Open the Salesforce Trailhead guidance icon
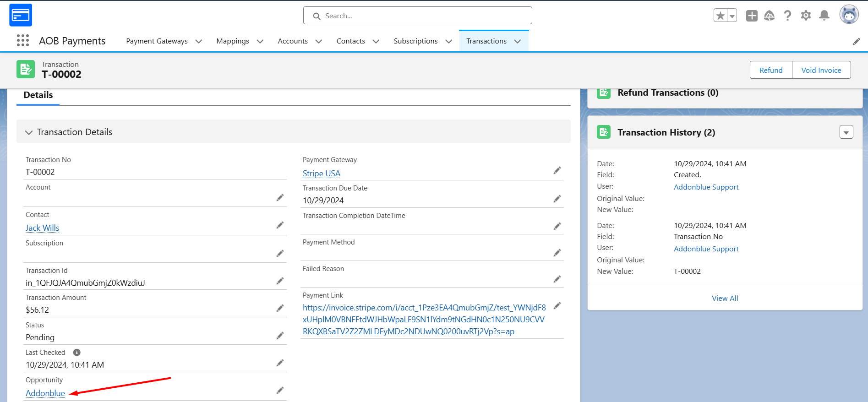 (770, 16)
